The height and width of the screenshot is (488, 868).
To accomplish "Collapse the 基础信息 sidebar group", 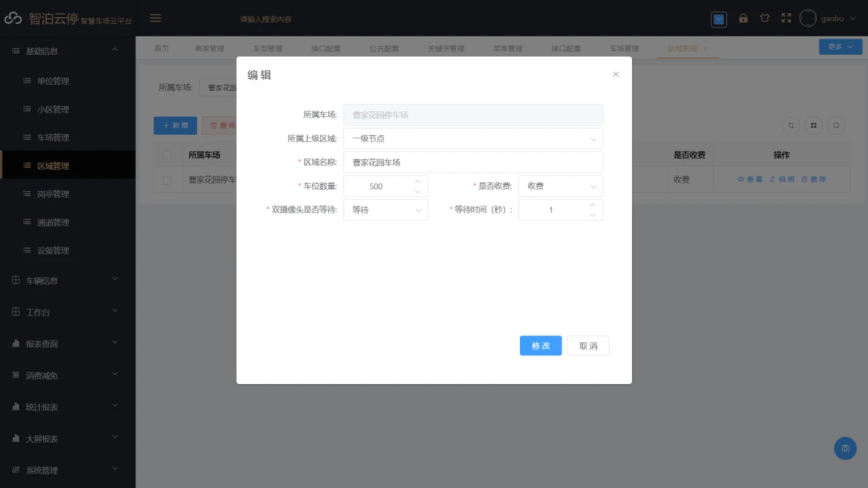I will (x=68, y=51).
